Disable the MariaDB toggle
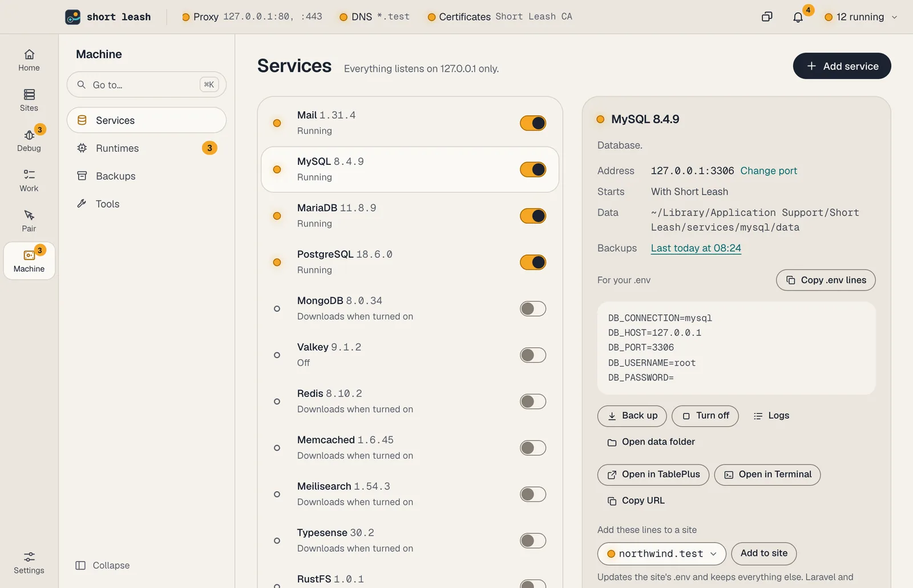The width and height of the screenshot is (913, 588). [x=533, y=216]
